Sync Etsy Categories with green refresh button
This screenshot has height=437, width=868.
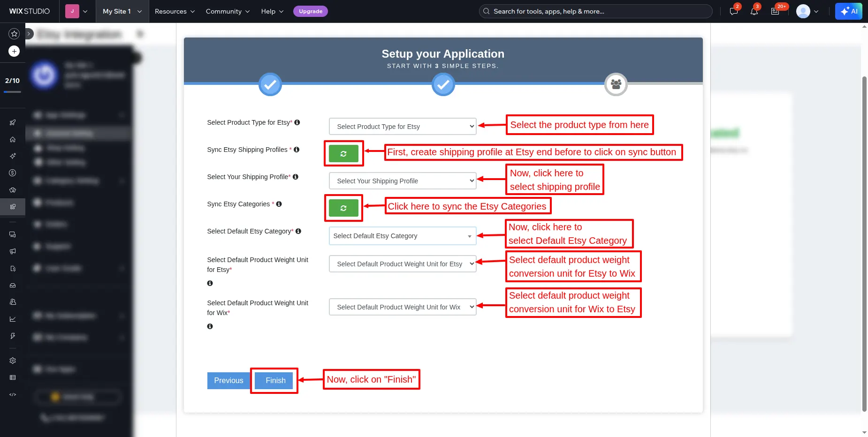[343, 208]
